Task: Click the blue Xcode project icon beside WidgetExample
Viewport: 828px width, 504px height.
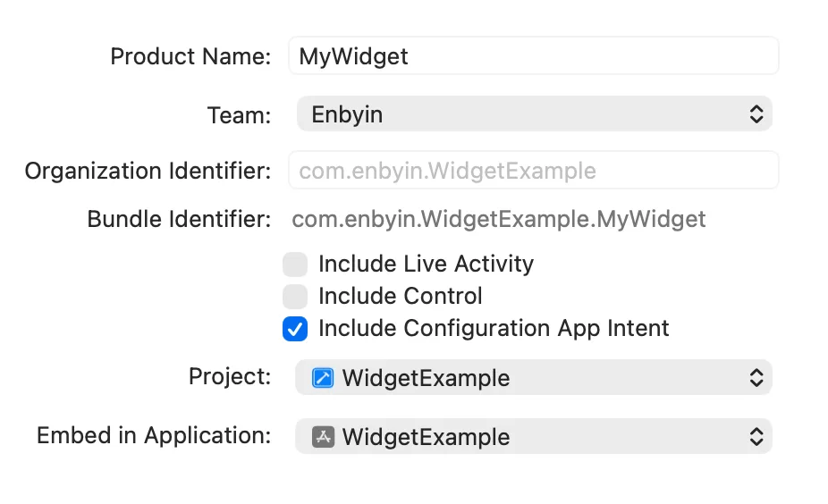Action: click(x=323, y=378)
